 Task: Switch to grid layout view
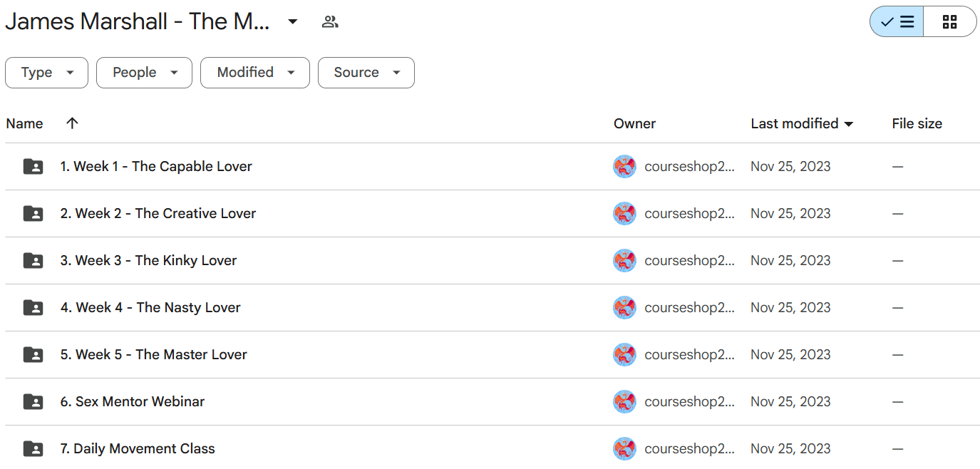950,21
